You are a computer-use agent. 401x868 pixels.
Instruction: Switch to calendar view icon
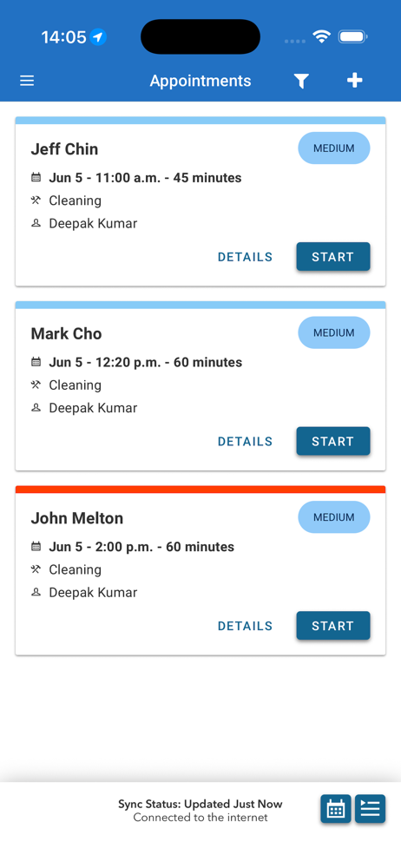(336, 809)
